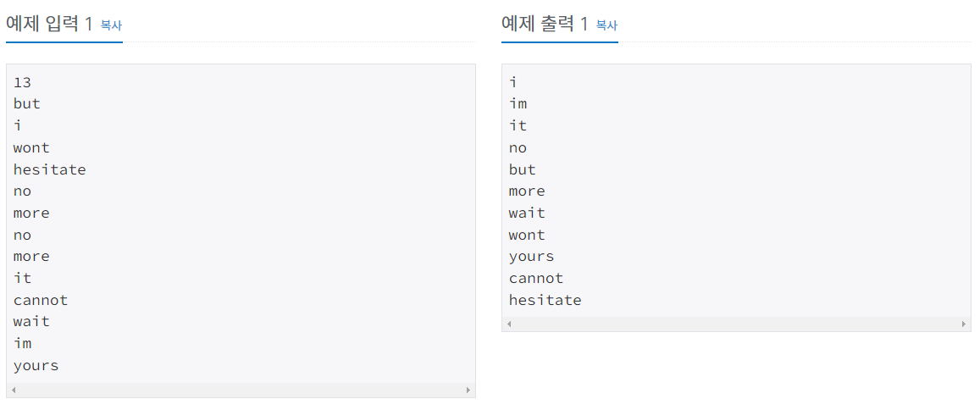Click the word 'it' in example output

point(518,125)
